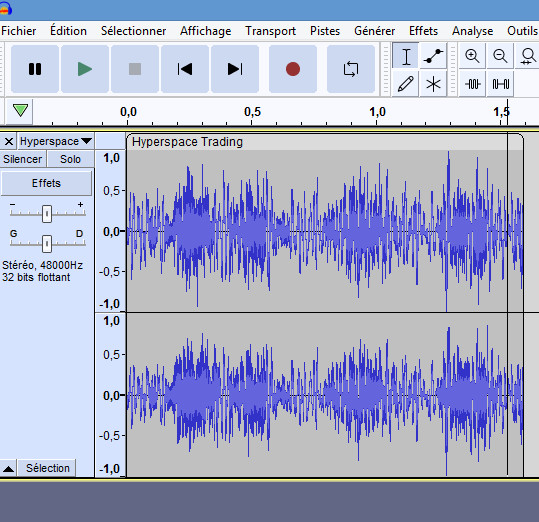Fit selection to width zoom icon

527,56
